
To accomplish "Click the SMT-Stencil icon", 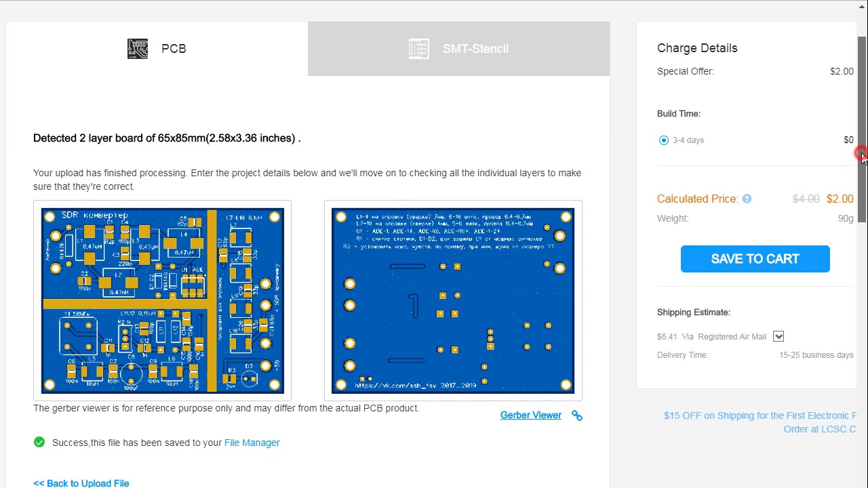I will pyautogui.click(x=419, y=49).
